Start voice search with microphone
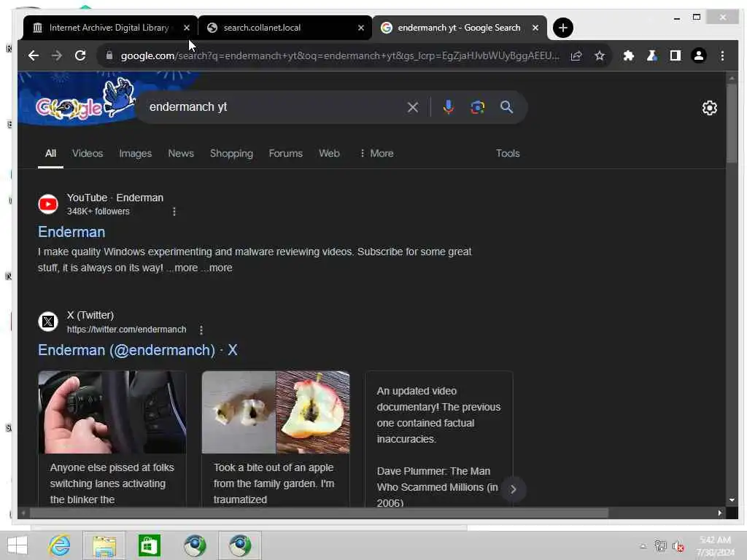747x560 pixels. [x=448, y=107]
